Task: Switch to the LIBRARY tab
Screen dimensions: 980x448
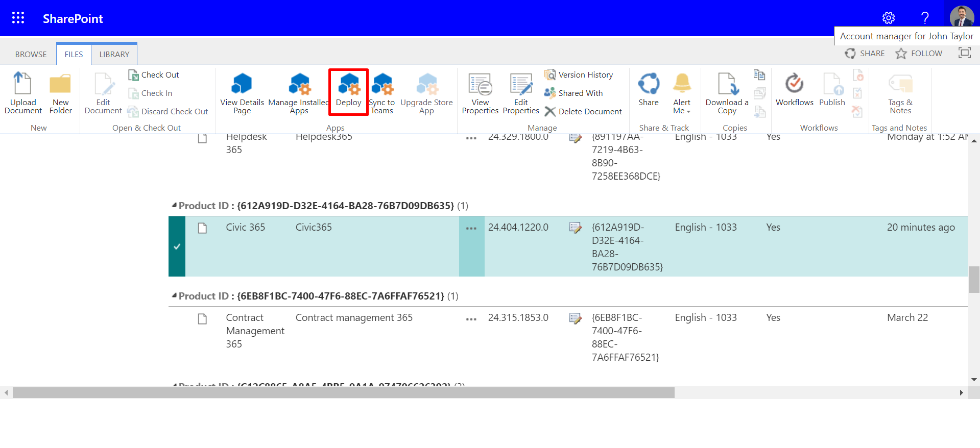Action: [114, 54]
